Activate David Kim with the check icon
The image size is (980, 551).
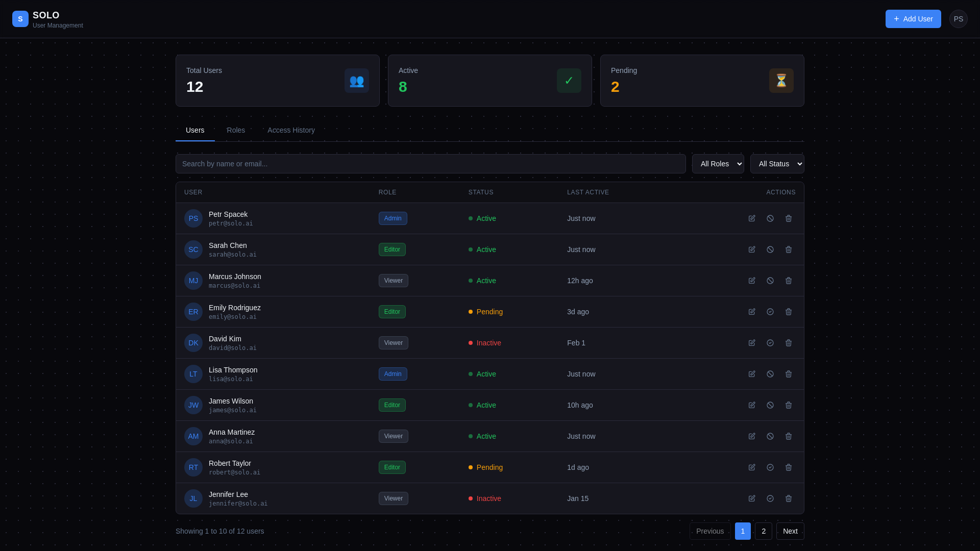(x=770, y=343)
